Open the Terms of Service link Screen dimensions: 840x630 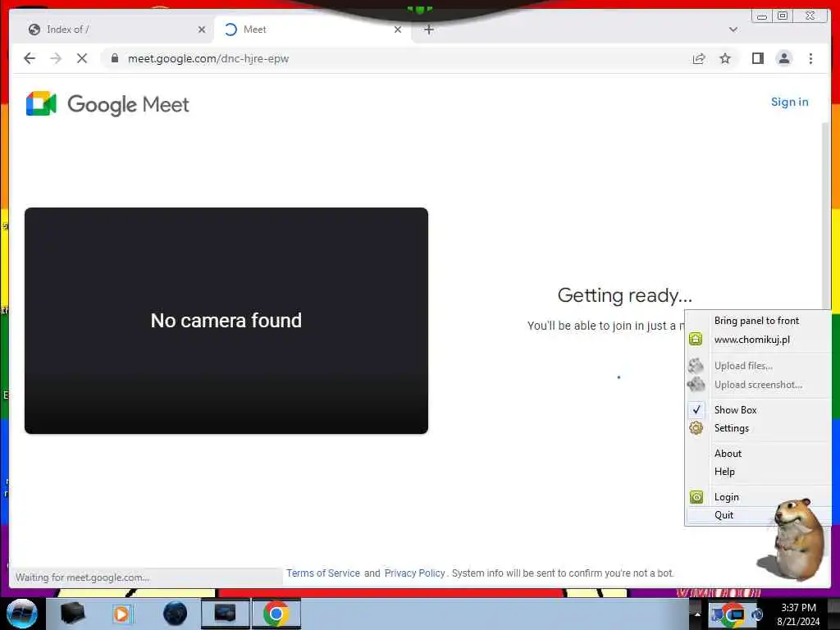(x=323, y=573)
